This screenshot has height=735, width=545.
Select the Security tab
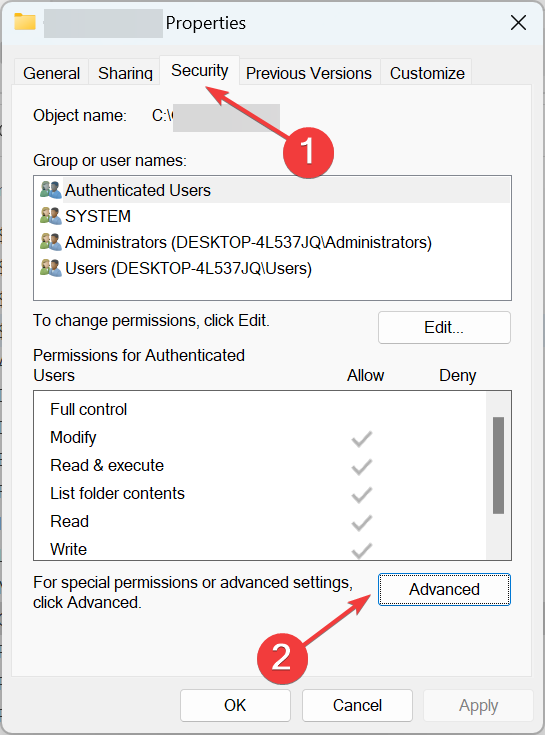[200, 70]
